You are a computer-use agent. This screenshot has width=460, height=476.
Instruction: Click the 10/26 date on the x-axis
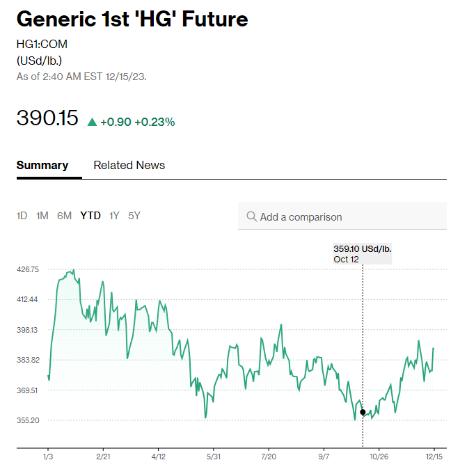pyautogui.click(x=379, y=456)
